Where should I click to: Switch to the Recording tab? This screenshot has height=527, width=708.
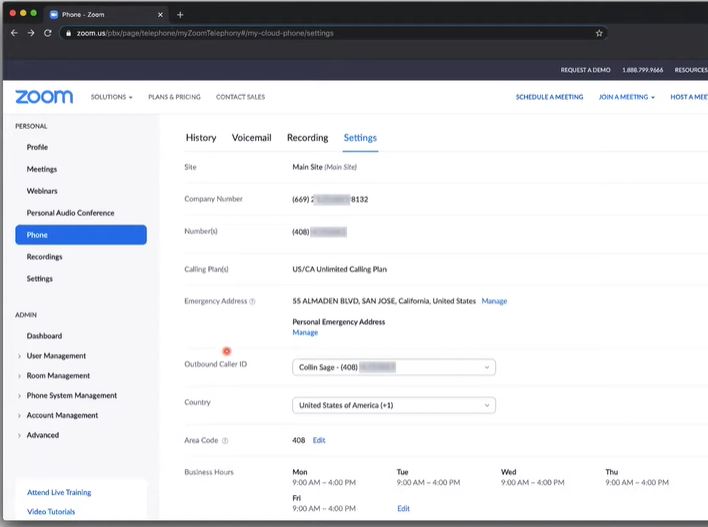click(x=307, y=138)
